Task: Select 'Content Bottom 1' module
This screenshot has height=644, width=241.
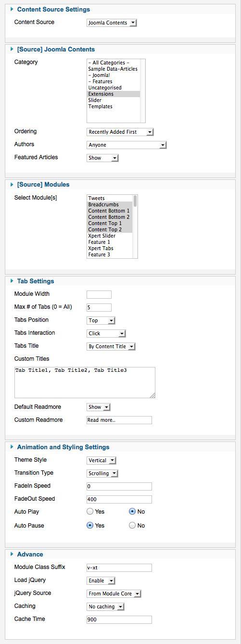Action: [x=110, y=211]
